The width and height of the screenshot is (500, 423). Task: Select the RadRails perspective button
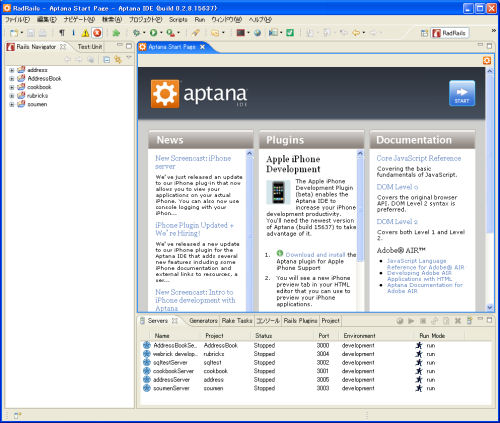[x=450, y=33]
